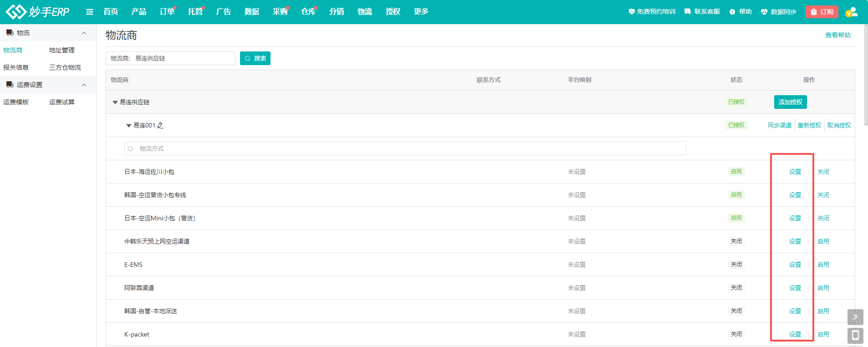The height and width of the screenshot is (347, 868).
Task: Go to 地址管理 in sidebar
Action: click(62, 50)
